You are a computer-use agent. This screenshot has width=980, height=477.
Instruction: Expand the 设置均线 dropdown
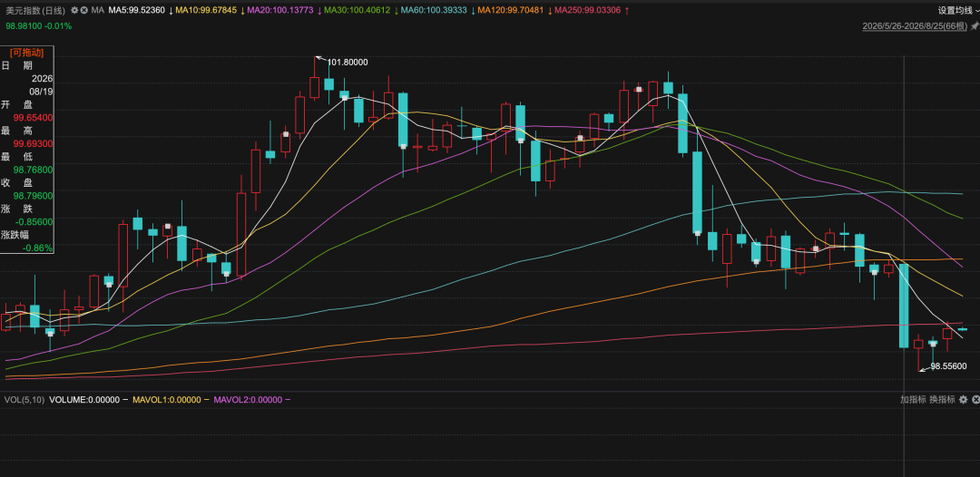click(959, 11)
